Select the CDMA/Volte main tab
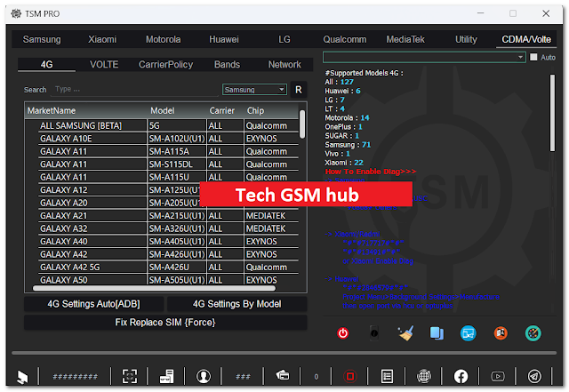The image size is (569, 392). tap(526, 39)
